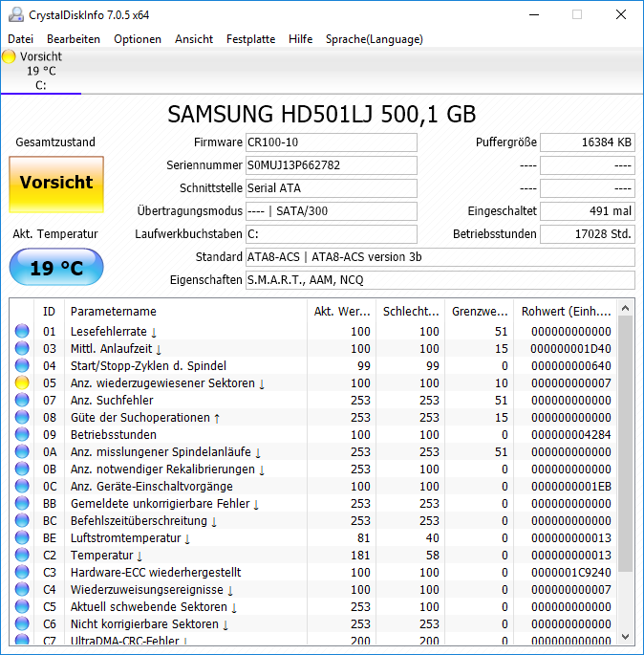Click the blue status icon for Hardware-ECC wiederhergestellt
The image size is (644, 655).
coord(22,572)
